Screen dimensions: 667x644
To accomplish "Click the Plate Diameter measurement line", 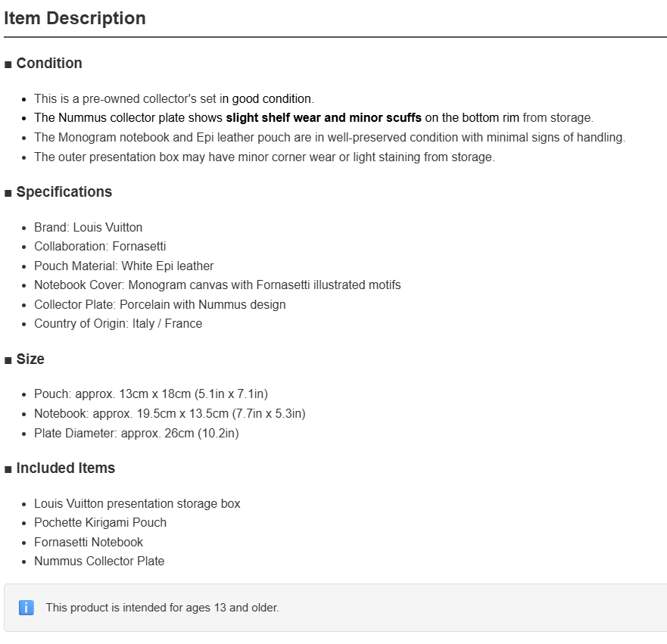I will tap(136, 433).
